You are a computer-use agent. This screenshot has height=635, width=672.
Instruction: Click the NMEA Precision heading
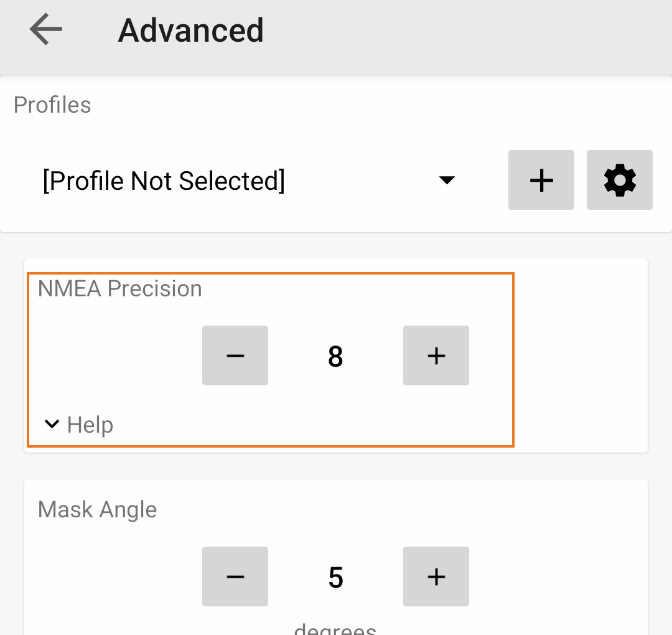(x=120, y=289)
